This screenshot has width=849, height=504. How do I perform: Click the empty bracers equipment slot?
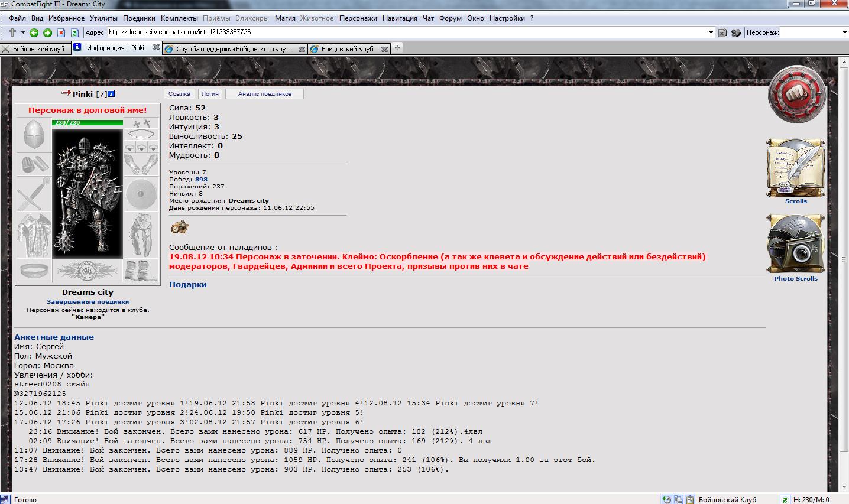34,164
